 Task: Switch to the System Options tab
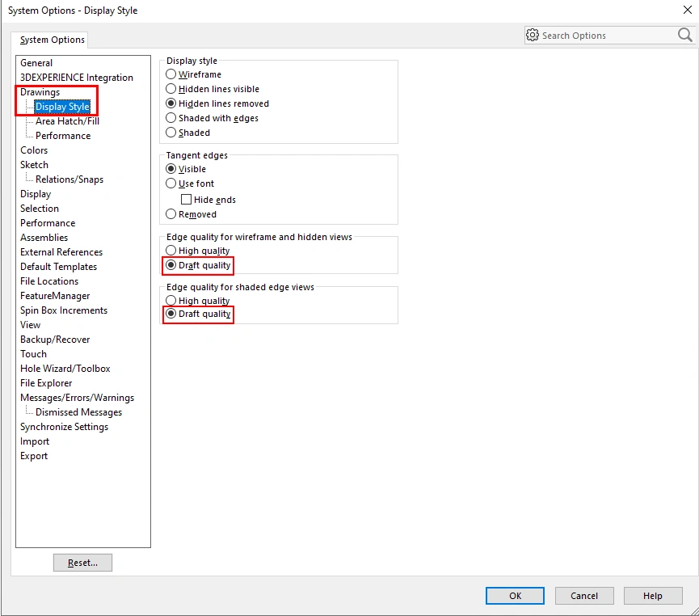click(x=50, y=39)
